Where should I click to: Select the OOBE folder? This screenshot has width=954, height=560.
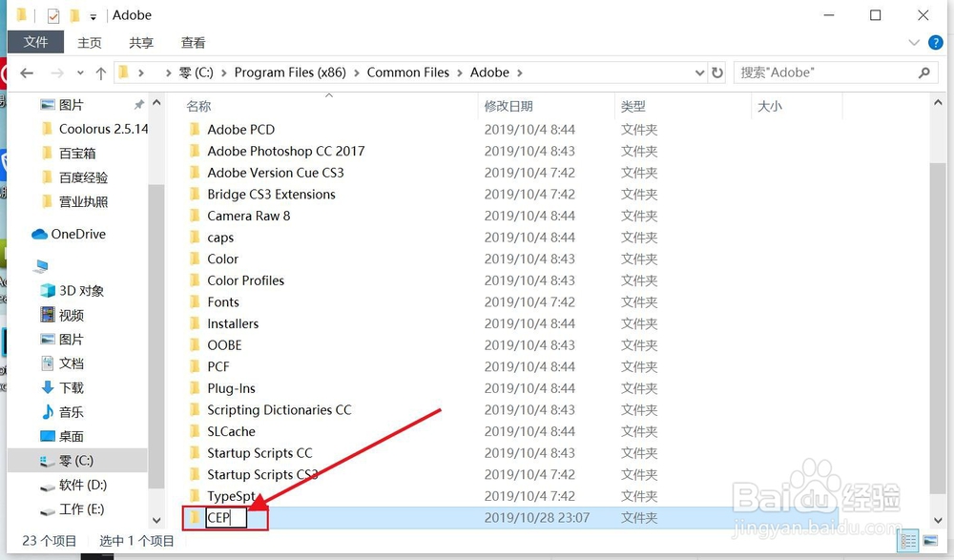[224, 345]
